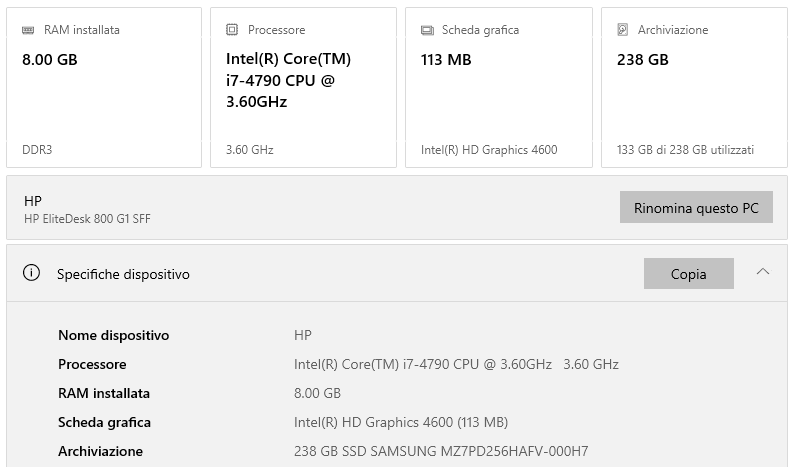Select the 113 MB graphics card value
Image resolution: width=795 pixels, height=467 pixels.
pyautogui.click(x=446, y=59)
